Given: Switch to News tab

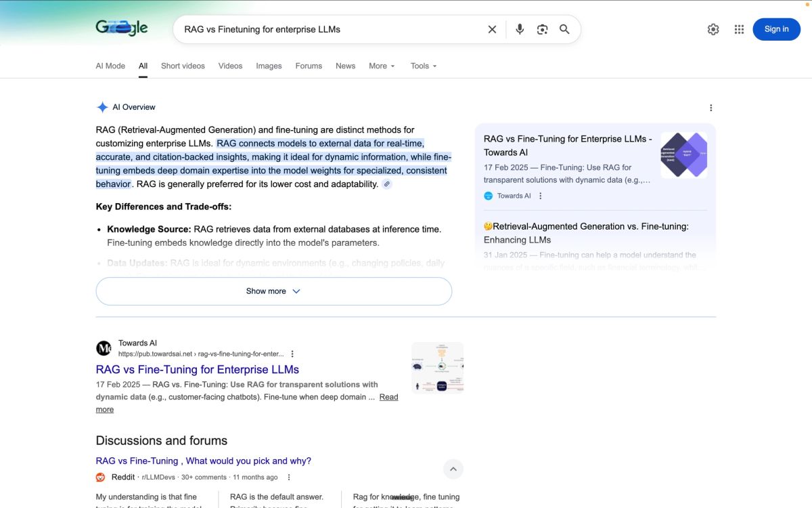Looking at the screenshot, I should pos(345,66).
